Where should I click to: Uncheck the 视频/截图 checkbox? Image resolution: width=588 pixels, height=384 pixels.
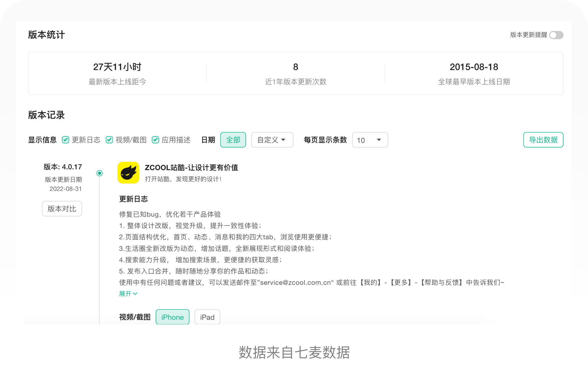(109, 140)
